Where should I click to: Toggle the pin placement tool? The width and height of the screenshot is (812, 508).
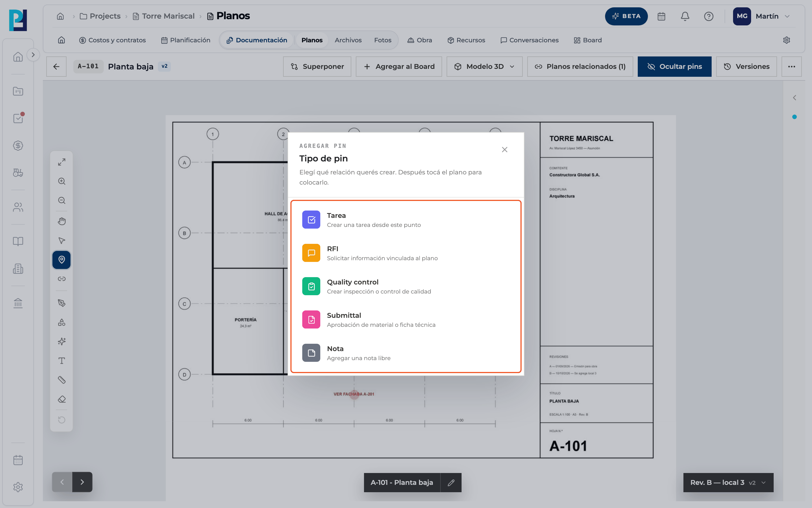[61, 260]
